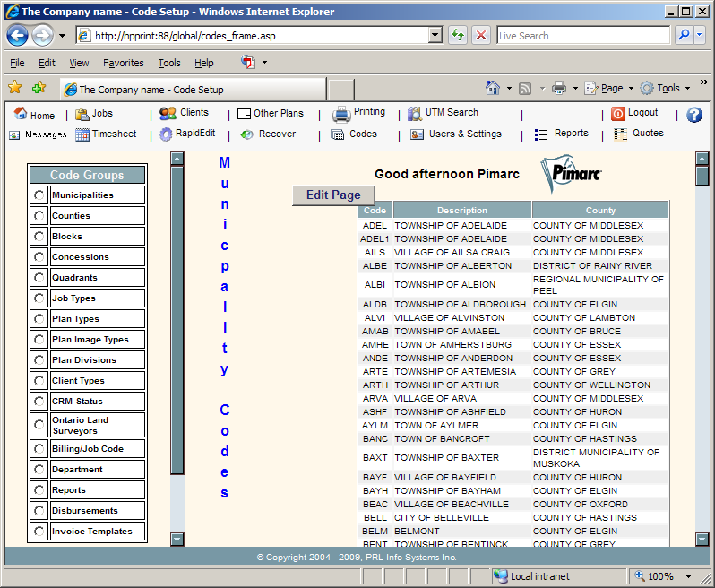Open the RapidEdit gear icon
Screen dimensions: 715x588
(166, 134)
